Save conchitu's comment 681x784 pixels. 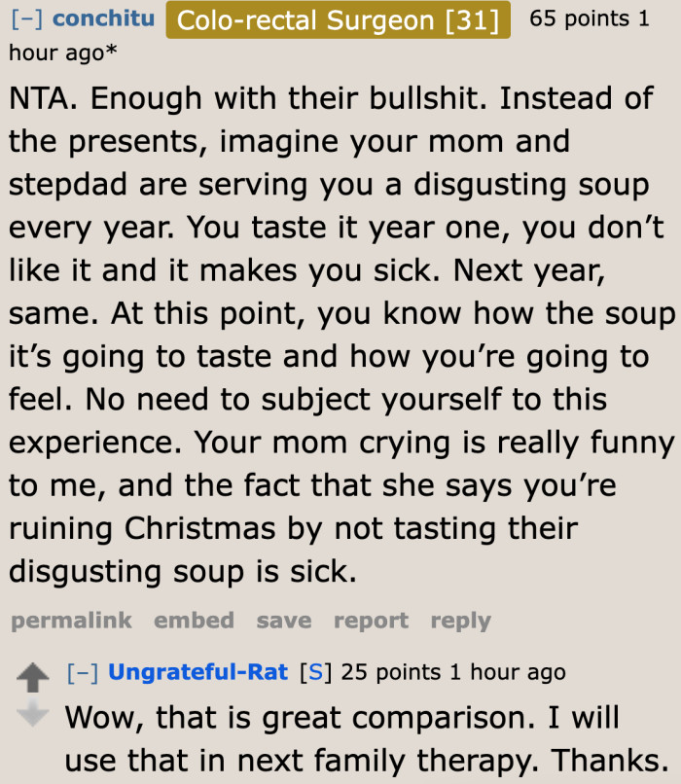(x=283, y=621)
